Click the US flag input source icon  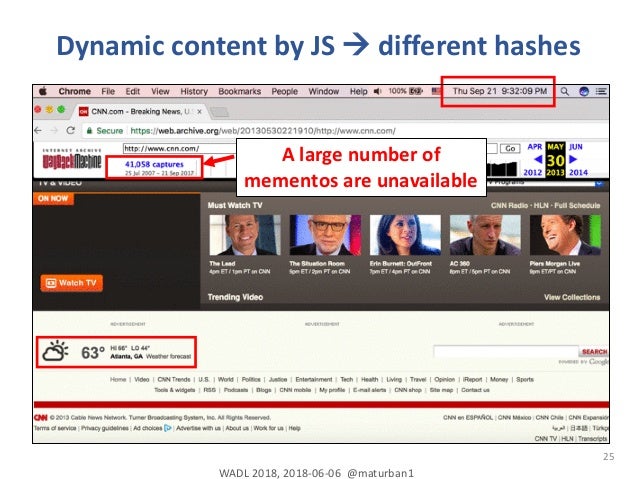436,91
